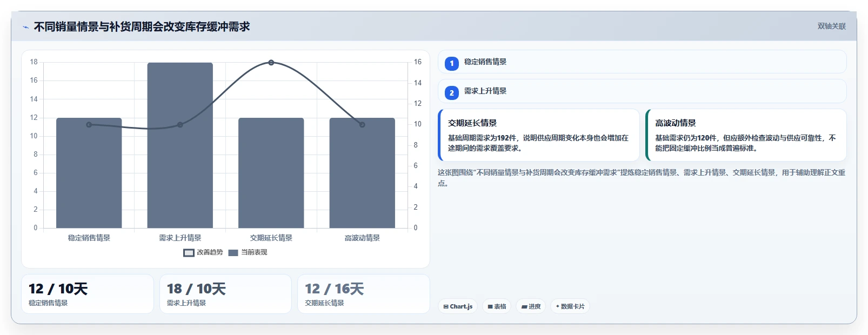Click the icon in the 表格 tag
868x335 pixels.
click(x=490, y=306)
